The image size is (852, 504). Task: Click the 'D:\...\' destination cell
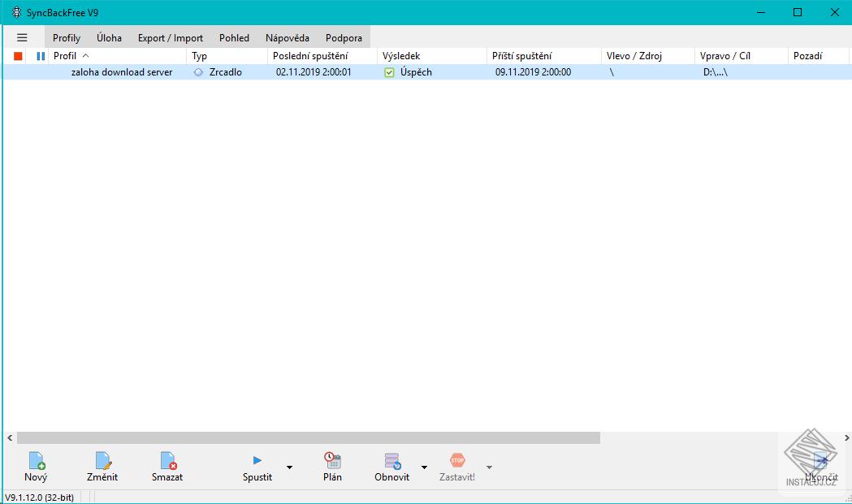(x=715, y=72)
